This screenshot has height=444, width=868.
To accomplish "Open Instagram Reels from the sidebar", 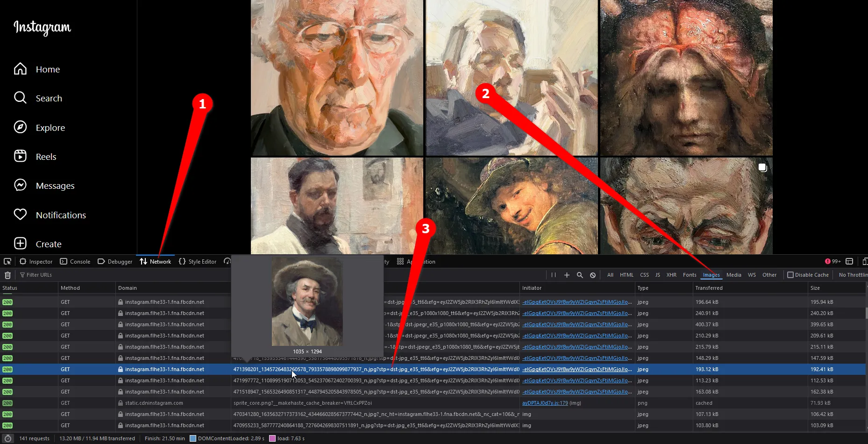I will [46, 157].
